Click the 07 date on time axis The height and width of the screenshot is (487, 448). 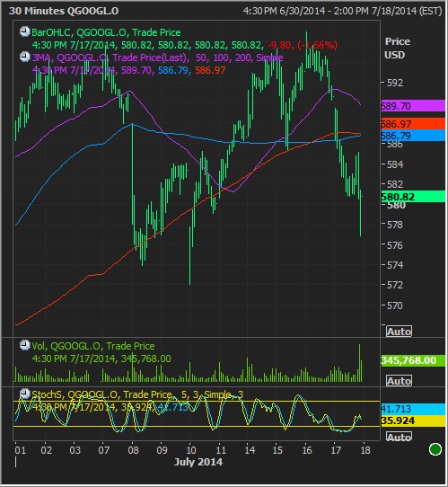click(x=103, y=450)
